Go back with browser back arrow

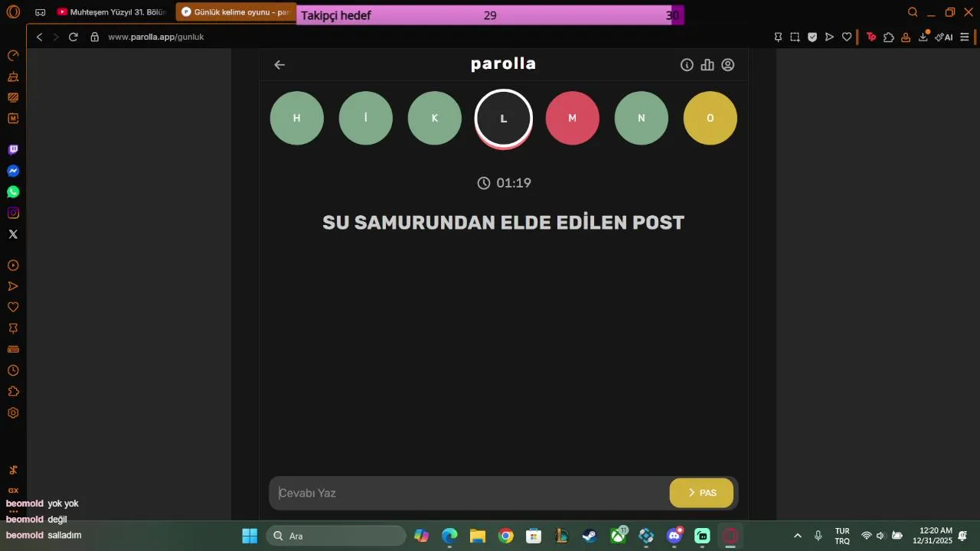pos(39,37)
